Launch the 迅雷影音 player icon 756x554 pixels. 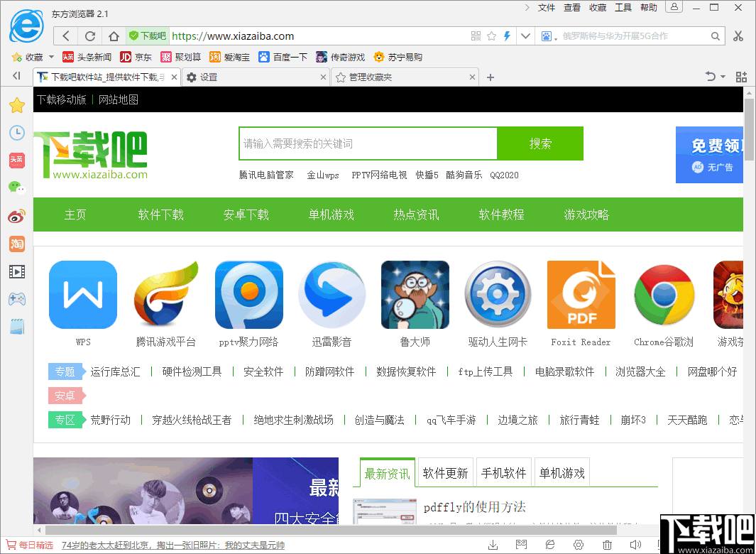pos(332,295)
